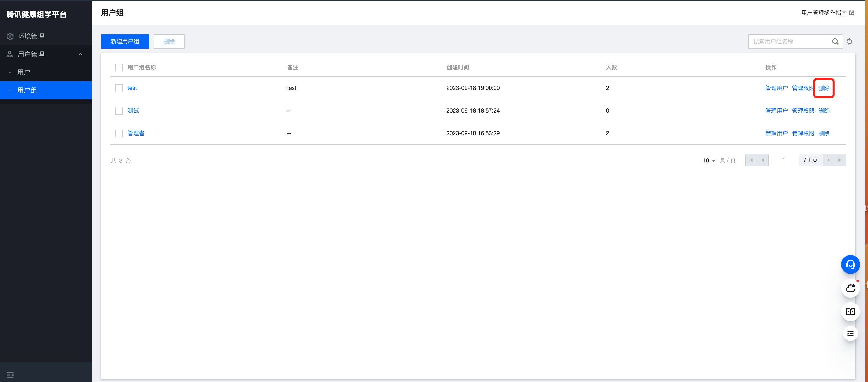Select the 管理者 row checkbox
Image resolution: width=868 pixels, height=382 pixels.
pyautogui.click(x=119, y=133)
